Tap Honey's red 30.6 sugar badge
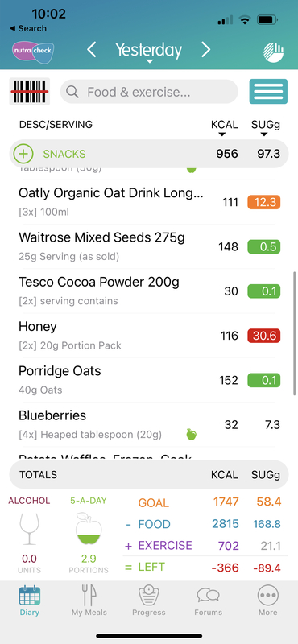 click(264, 336)
